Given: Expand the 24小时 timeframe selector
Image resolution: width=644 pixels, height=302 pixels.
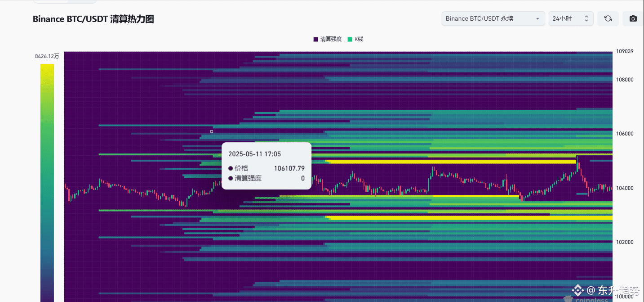Looking at the screenshot, I should click(566, 18).
